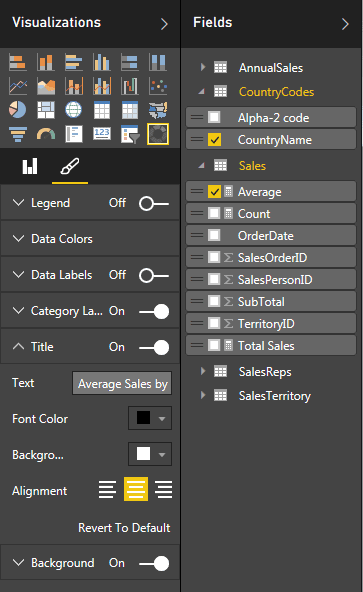
Task: Turn off the Category Labels toggle
Action: tap(154, 311)
